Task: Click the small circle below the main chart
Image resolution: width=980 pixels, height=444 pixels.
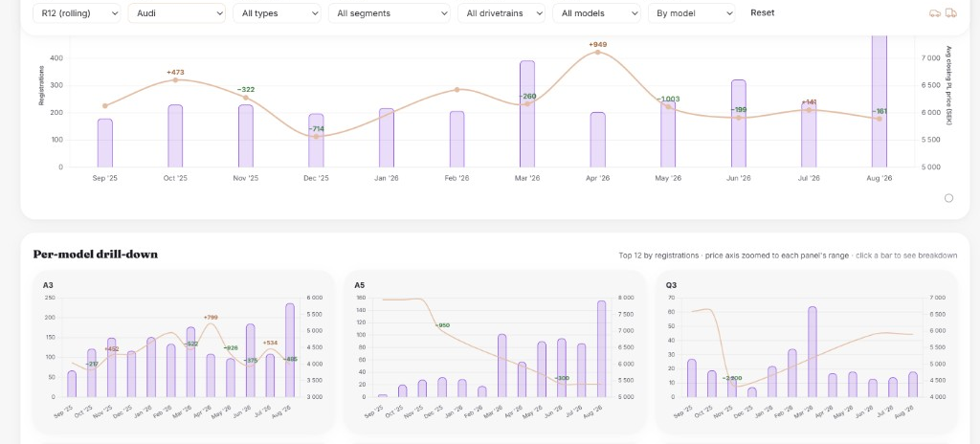Action: click(x=948, y=198)
